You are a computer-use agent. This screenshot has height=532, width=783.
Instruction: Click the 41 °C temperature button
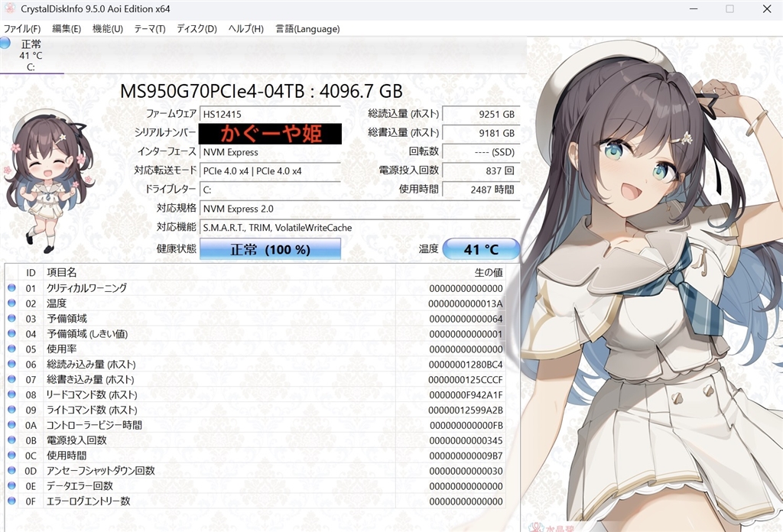coord(481,249)
